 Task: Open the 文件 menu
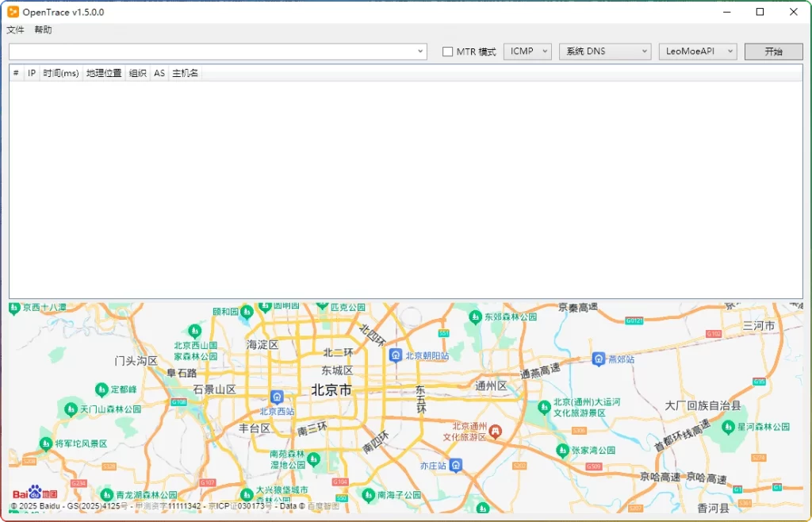point(15,29)
